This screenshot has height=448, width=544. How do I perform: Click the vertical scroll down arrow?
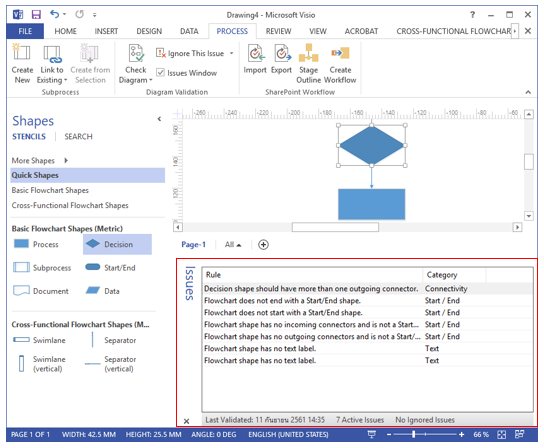pyautogui.click(x=529, y=216)
